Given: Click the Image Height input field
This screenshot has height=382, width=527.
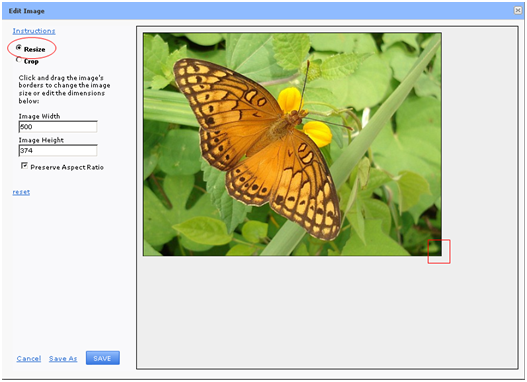Looking at the screenshot, I should tap(58, 151).
